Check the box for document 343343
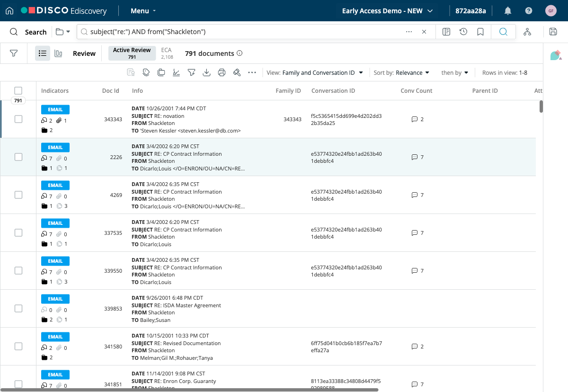This screenshot has width=568, height=392. 18,119
